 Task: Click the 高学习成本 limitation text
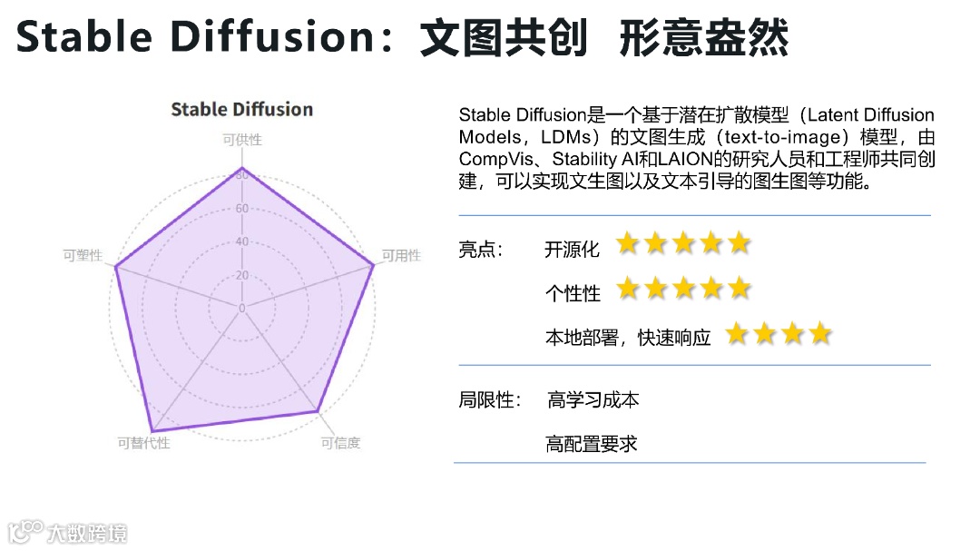point(593,399)
